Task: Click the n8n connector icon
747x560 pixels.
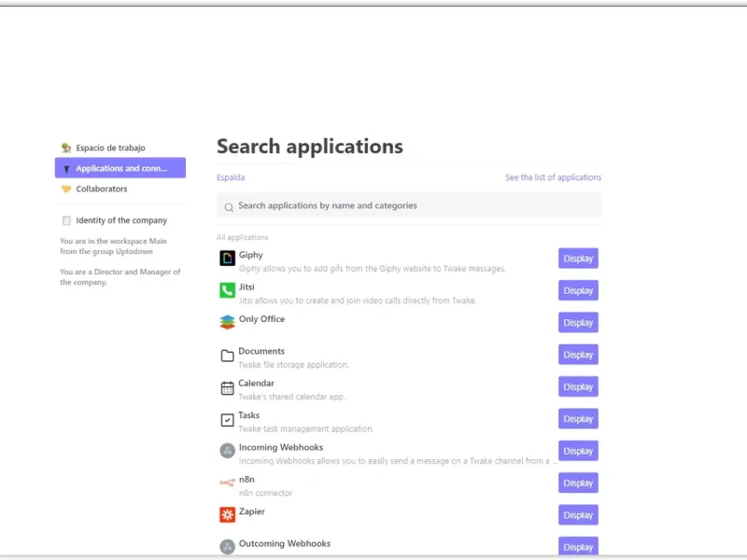Action: [x=227, y=483]
